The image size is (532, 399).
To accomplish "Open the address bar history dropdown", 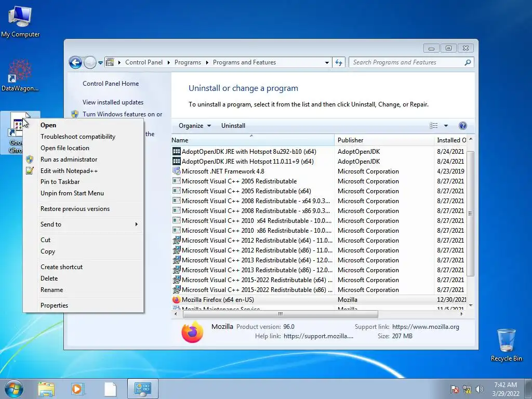I will pyautogui.click(x=326, y=63).
